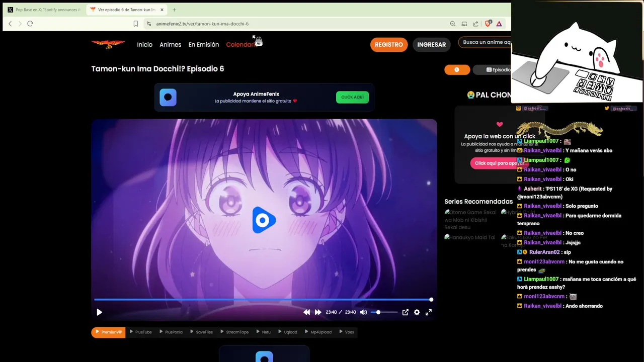Select the SaveFiles server
Screen dimensions: 644x362
pyautogui.click(x=201, y=332)
